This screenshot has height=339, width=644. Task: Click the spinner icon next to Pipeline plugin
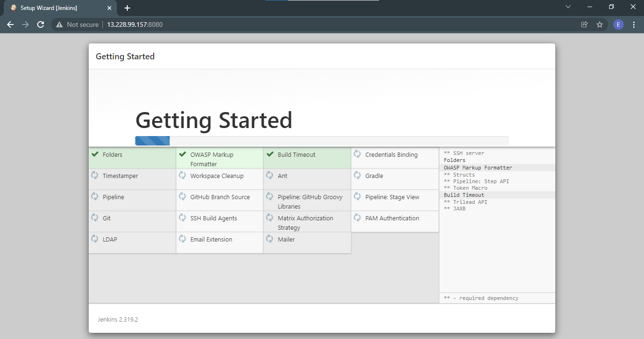coord(95,196)
